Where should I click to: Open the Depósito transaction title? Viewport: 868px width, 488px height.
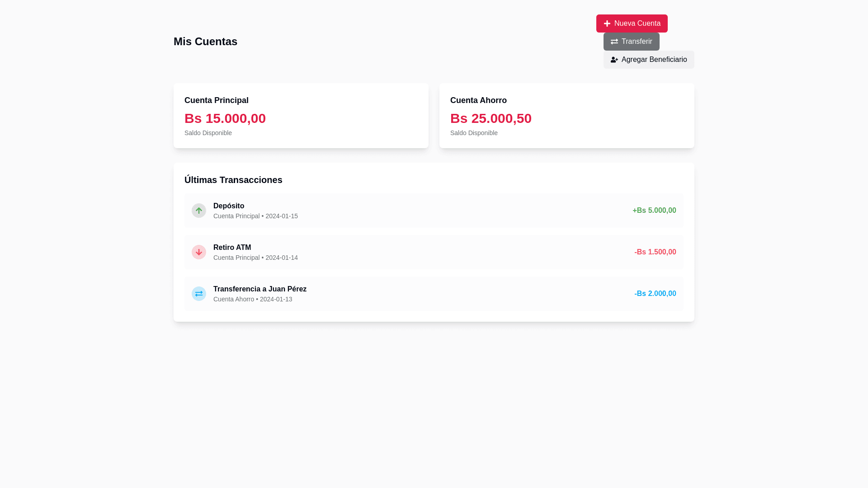(229, 206)
